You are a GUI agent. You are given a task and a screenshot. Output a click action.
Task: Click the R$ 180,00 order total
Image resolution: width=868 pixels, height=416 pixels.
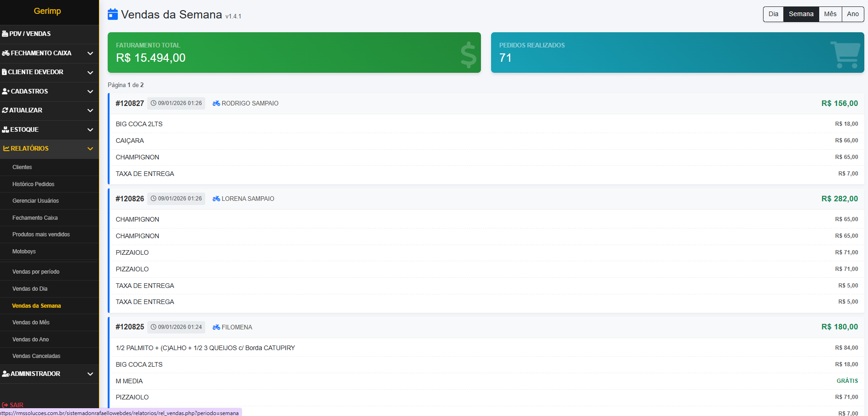839,327
